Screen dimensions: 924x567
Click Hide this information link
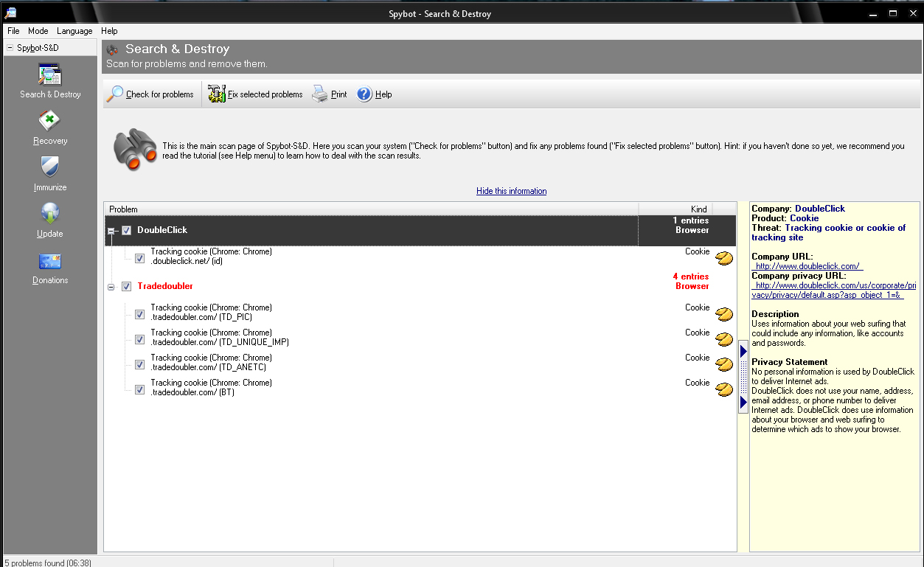[512, 191]
